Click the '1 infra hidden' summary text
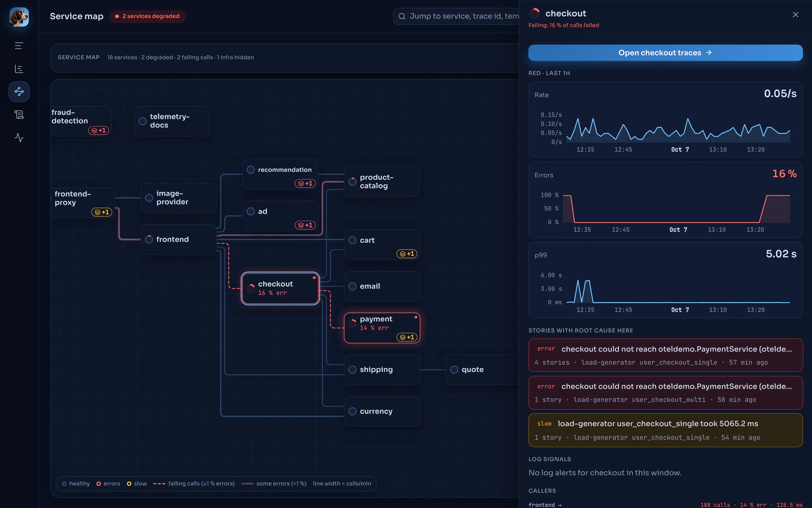Viewport: 812px width, 508px height. click(235, 58)
